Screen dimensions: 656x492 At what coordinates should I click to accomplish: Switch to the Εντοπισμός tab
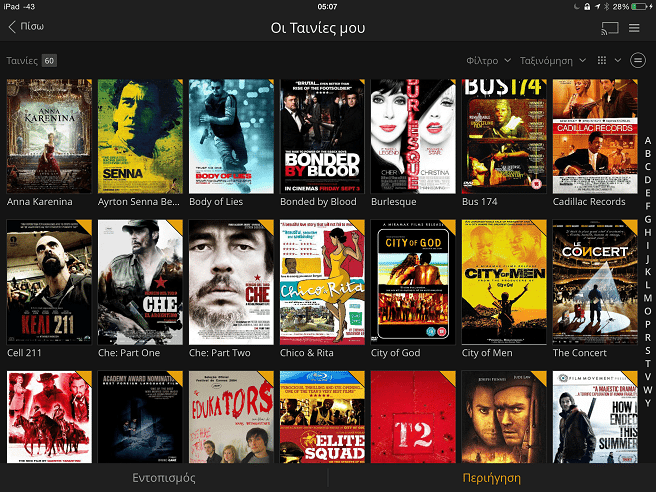(164, 478)
